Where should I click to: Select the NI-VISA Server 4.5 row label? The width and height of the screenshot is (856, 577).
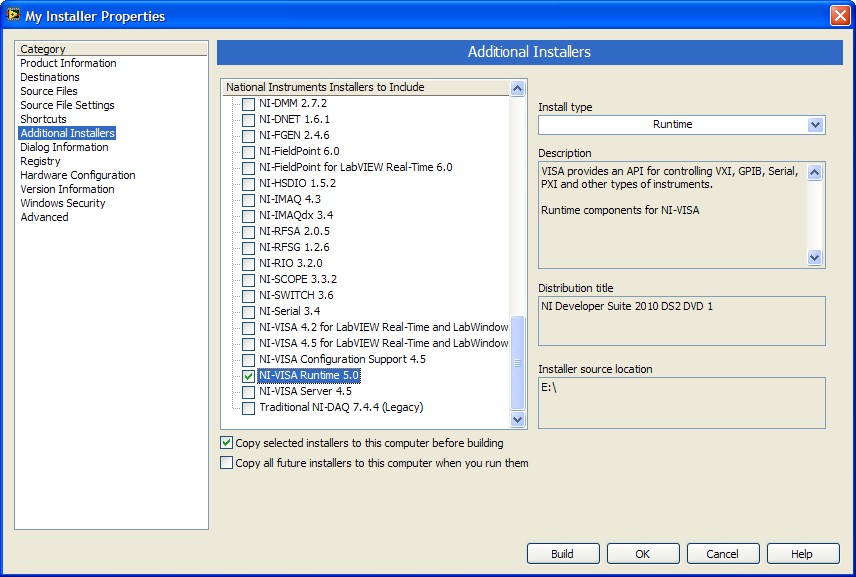click(305, 391)
